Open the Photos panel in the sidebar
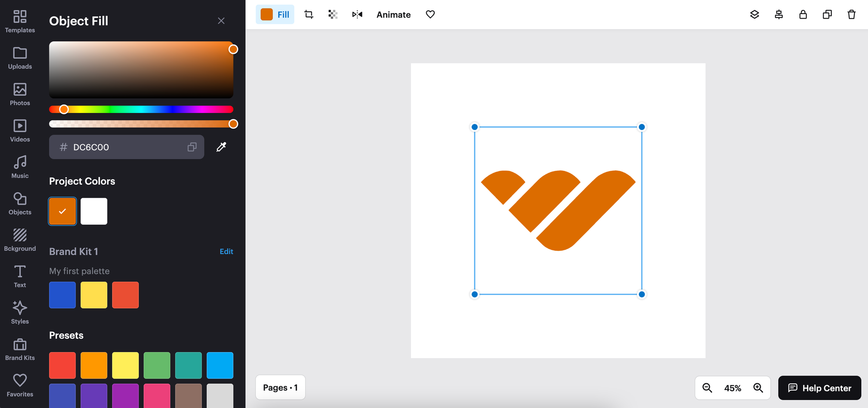 point(20,93)
